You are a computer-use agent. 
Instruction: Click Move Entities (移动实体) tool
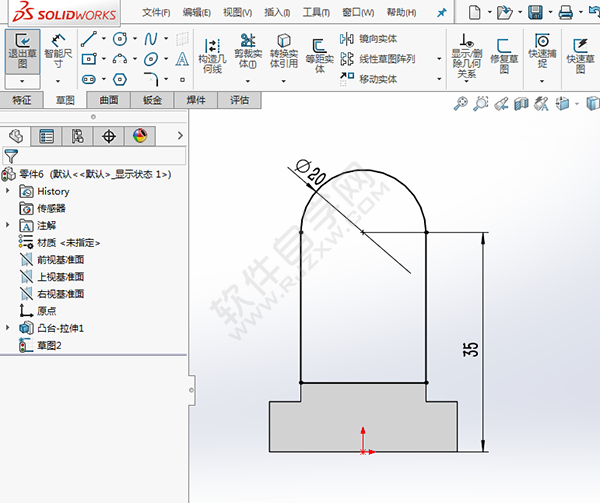(368, 79)
